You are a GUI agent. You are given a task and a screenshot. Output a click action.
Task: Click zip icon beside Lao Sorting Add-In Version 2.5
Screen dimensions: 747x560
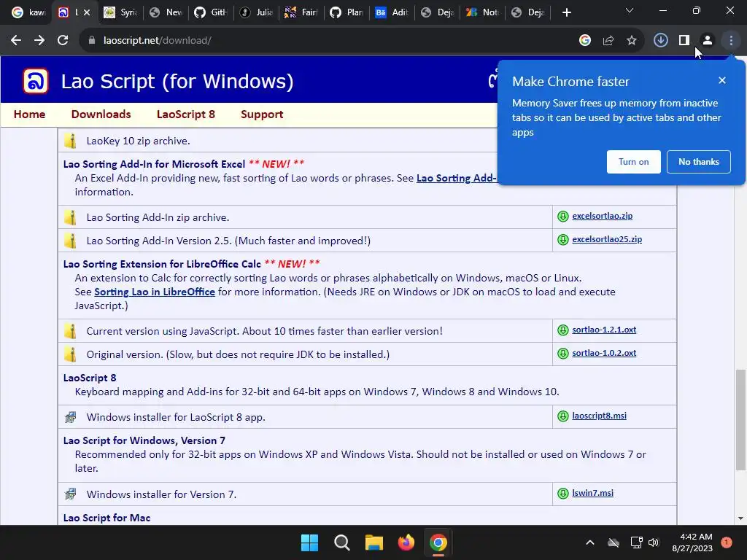point(71,241)
